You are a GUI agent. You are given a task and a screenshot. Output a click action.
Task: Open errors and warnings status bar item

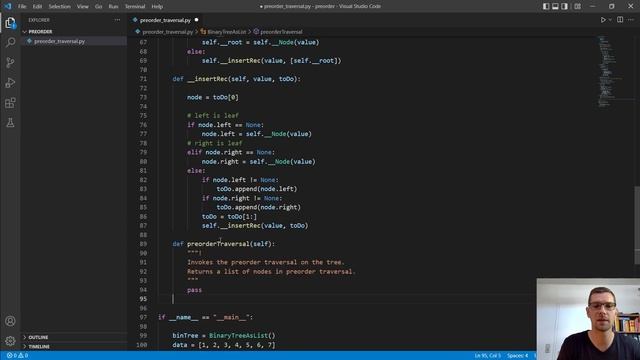(x=17, y=356)
